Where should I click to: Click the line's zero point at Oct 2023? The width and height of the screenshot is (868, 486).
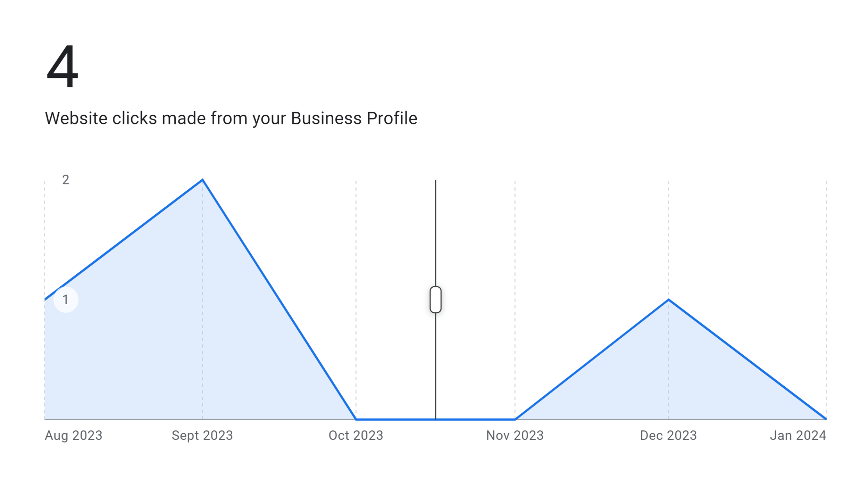coord(356,419)
